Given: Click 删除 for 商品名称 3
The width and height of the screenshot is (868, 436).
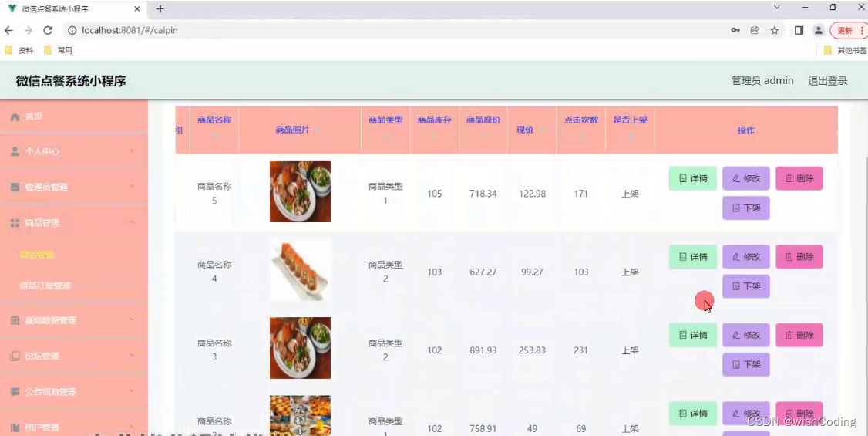Looking at the screenshot, I should click(x=799, y=335).
